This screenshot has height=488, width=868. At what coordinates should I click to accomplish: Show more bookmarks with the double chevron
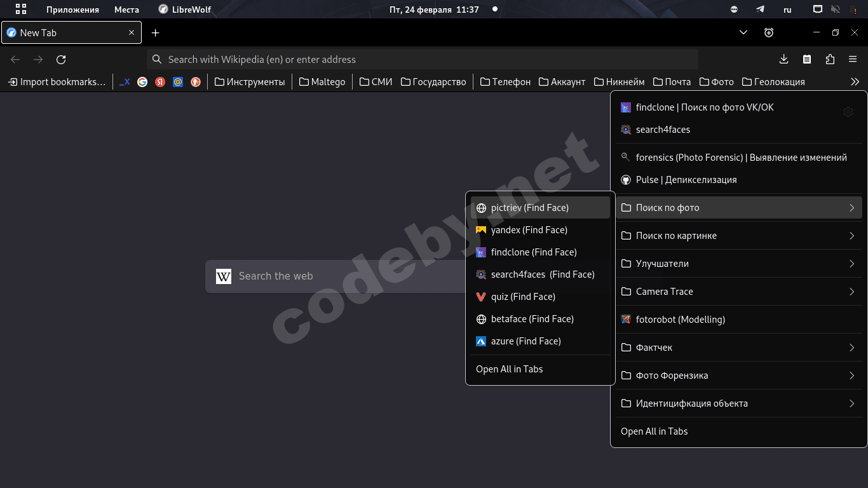pyautogui.click(x=855, y=81)
